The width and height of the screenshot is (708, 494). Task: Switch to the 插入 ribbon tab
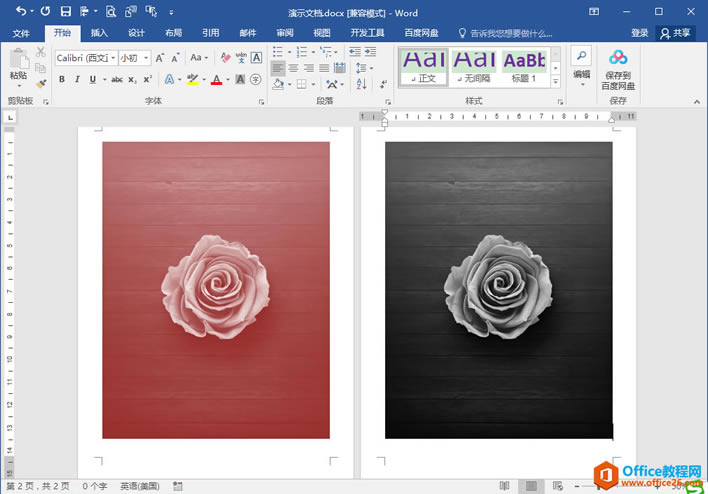99,33
